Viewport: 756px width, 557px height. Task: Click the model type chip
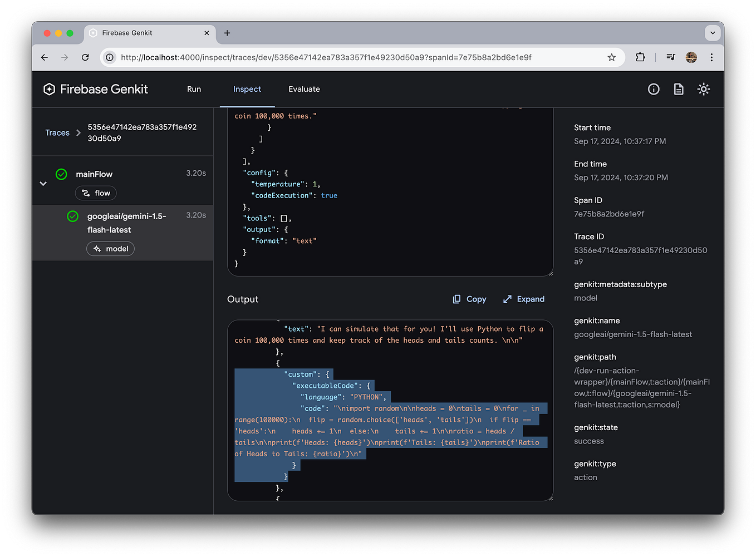110,249
